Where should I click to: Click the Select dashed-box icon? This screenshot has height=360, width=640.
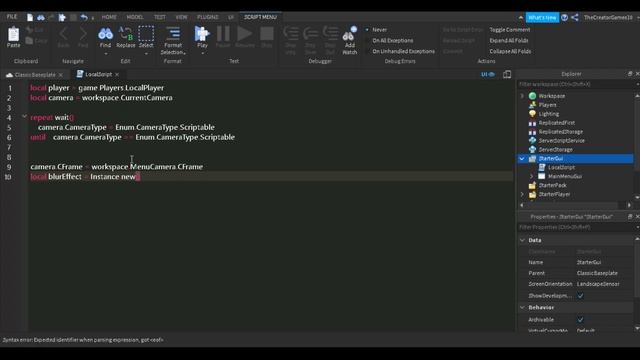(x=146, y=34)
